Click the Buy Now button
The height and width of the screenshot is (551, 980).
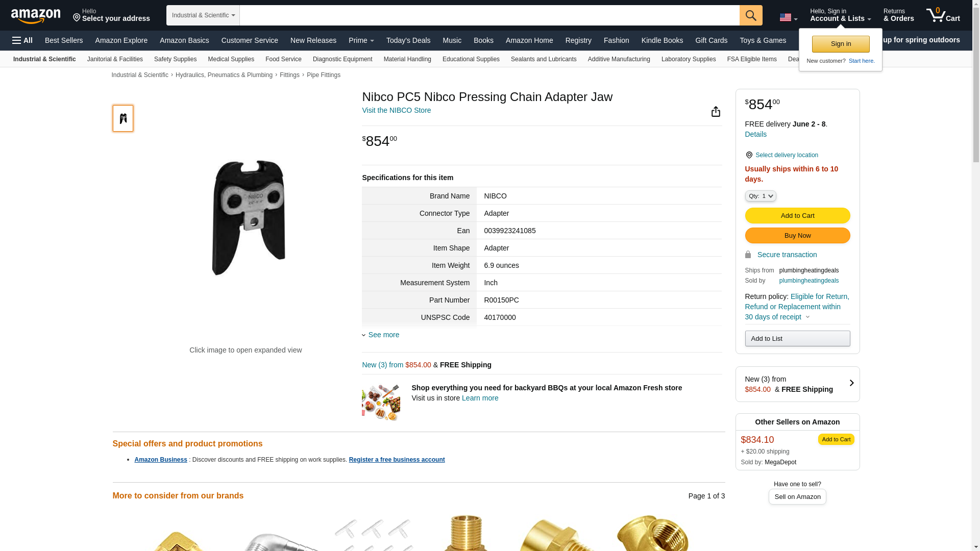point(797,236)
